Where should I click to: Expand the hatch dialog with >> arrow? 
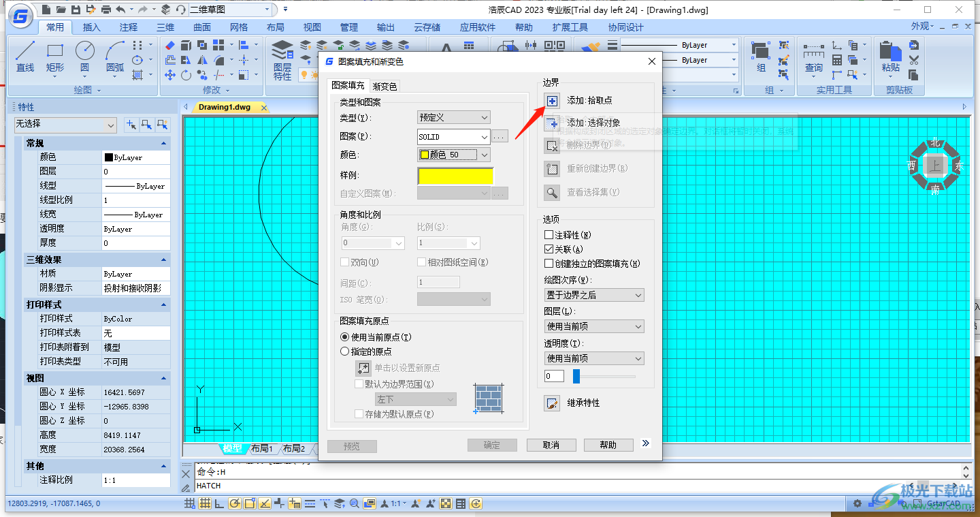tap(646, 443)
